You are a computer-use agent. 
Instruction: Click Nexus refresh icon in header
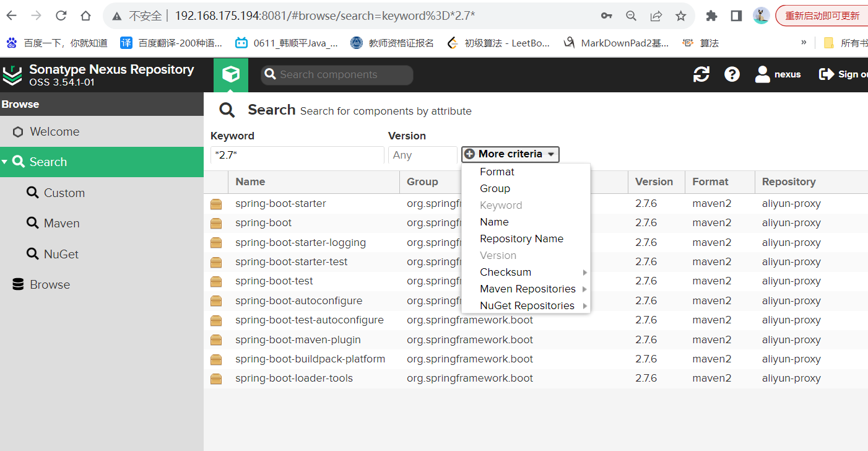click(701, 74)
